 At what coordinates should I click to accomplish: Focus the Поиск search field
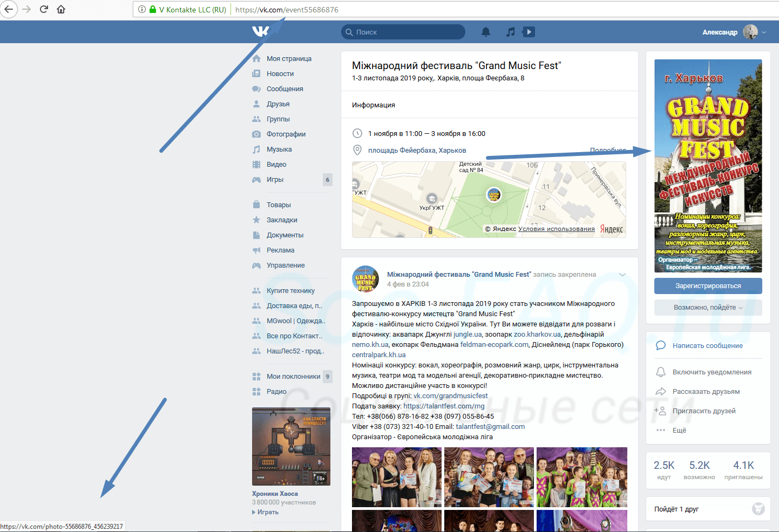(403, 32)
